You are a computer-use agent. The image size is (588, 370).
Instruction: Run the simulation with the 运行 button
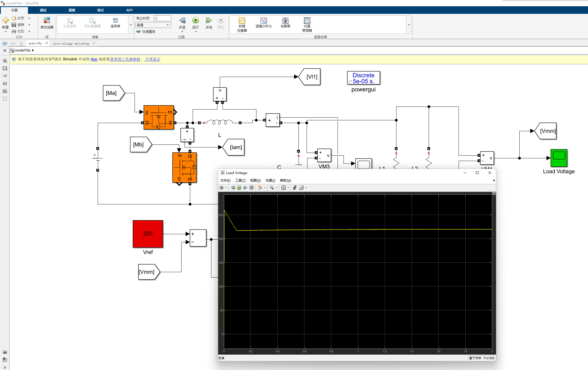tap(195, 20)
